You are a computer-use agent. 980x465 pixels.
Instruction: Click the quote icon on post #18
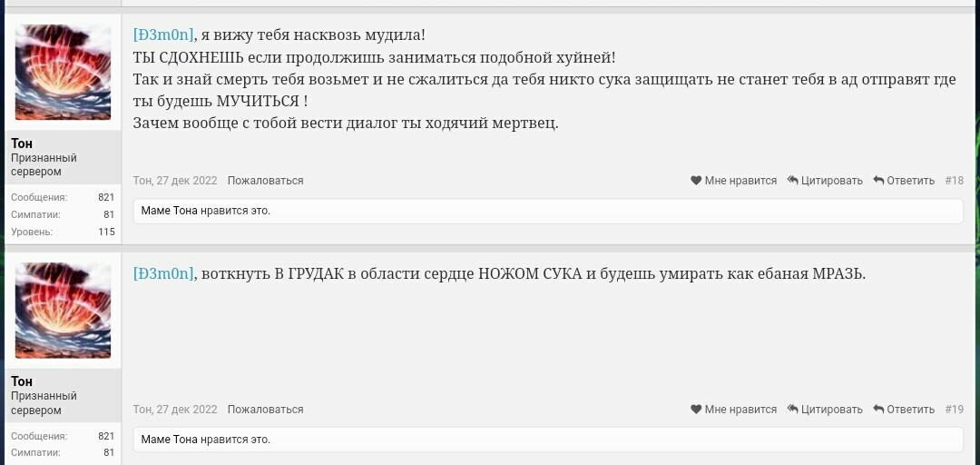(x=793, y=181)
